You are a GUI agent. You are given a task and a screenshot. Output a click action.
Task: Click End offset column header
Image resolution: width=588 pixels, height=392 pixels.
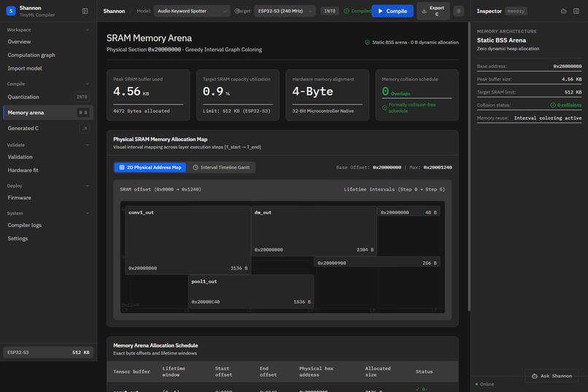coord(268,372)
